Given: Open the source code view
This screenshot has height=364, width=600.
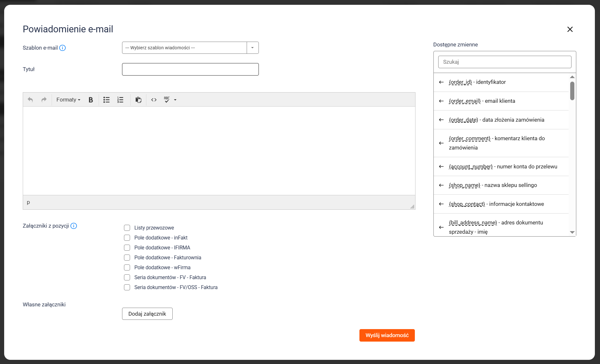Looking at the screenshot, I should (x=154, y=100).
